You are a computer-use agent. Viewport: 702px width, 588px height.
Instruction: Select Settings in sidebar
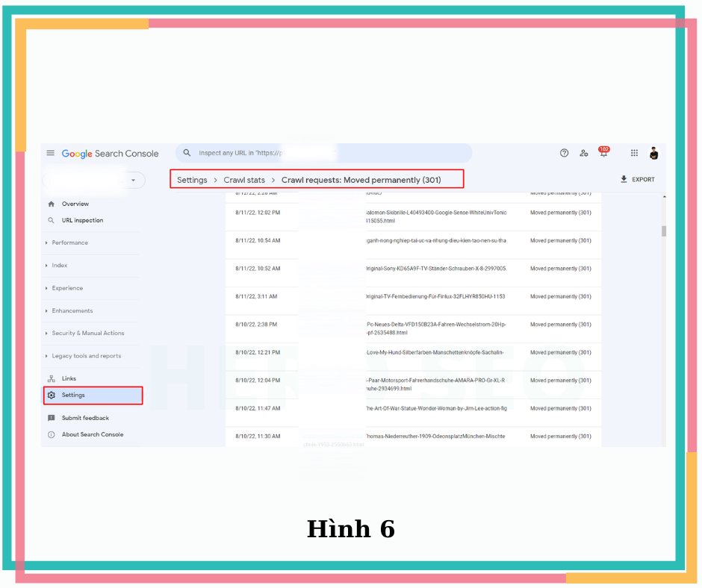93,395
